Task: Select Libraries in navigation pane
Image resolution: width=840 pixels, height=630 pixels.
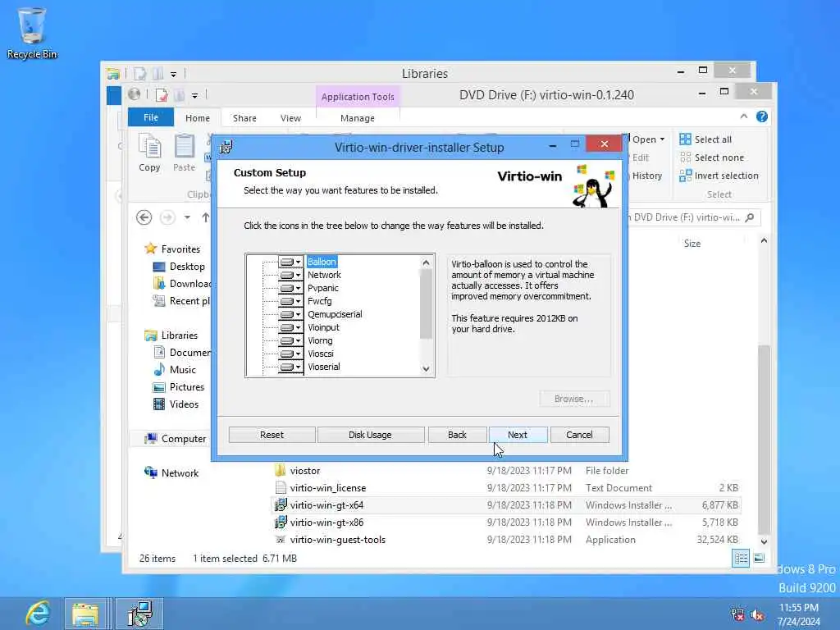Action: coord(171,336)
